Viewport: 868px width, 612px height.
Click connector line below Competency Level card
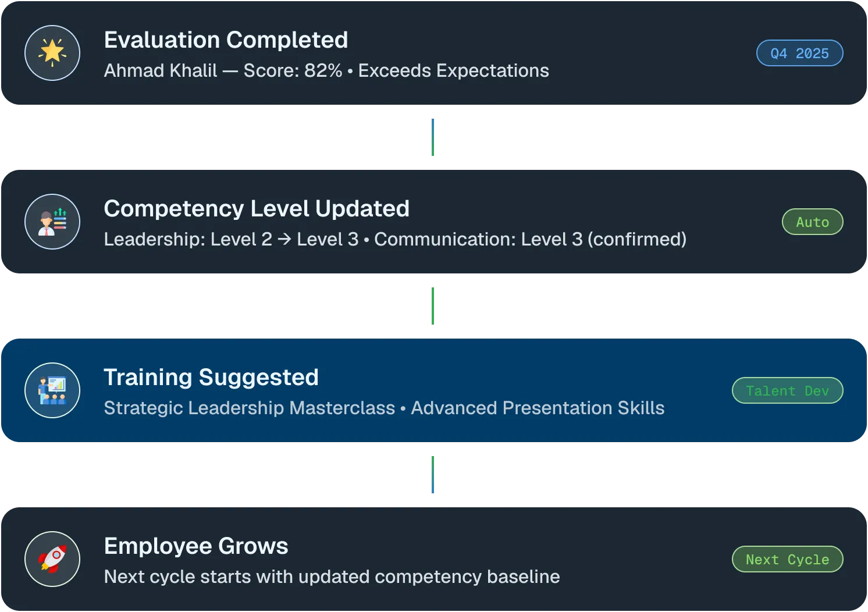433,306
